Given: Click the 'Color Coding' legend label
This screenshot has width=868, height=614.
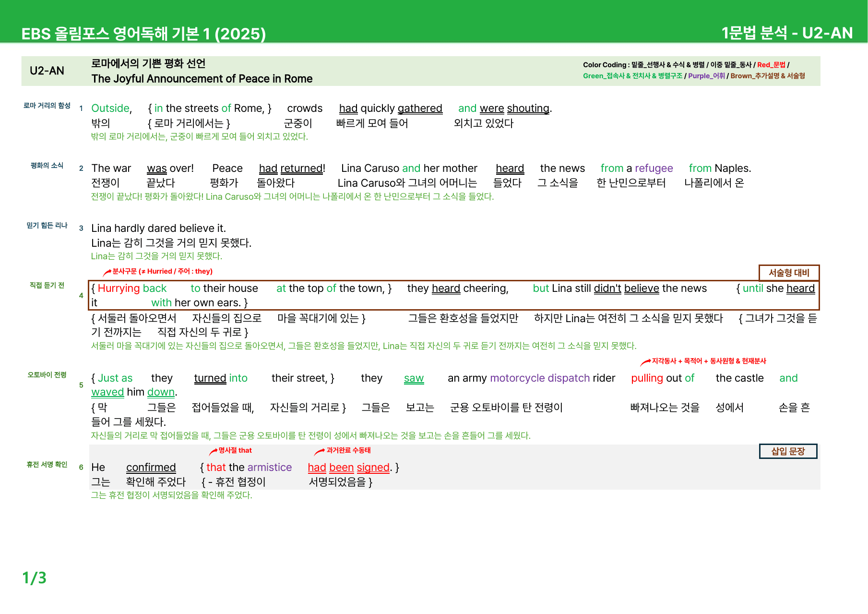Looking at the screenshot, I should [605, 65].
